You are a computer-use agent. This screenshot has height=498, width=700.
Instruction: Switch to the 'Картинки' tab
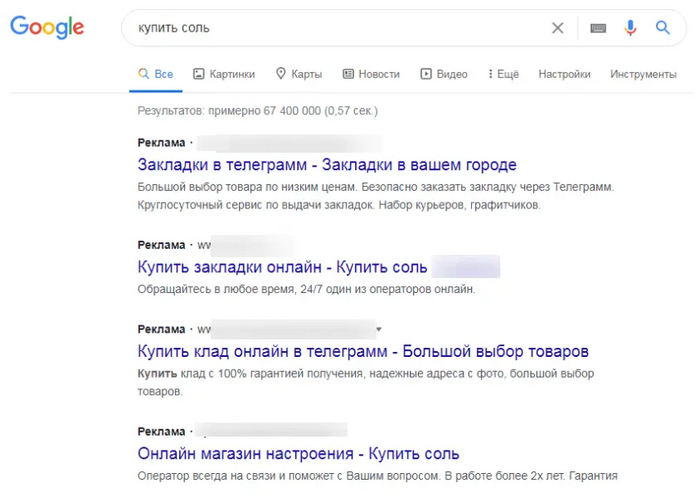point(224,74)
